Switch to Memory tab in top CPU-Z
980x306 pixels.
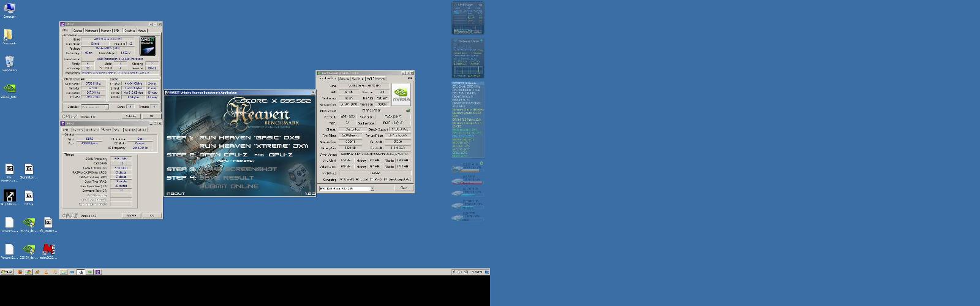point(106,30)
